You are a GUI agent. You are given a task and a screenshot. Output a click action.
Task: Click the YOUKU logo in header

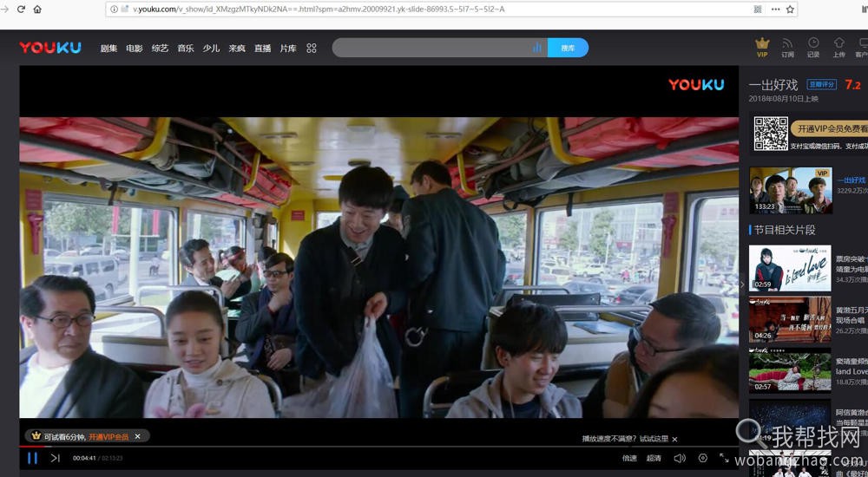pyautogui.click(x=50, y=48)
